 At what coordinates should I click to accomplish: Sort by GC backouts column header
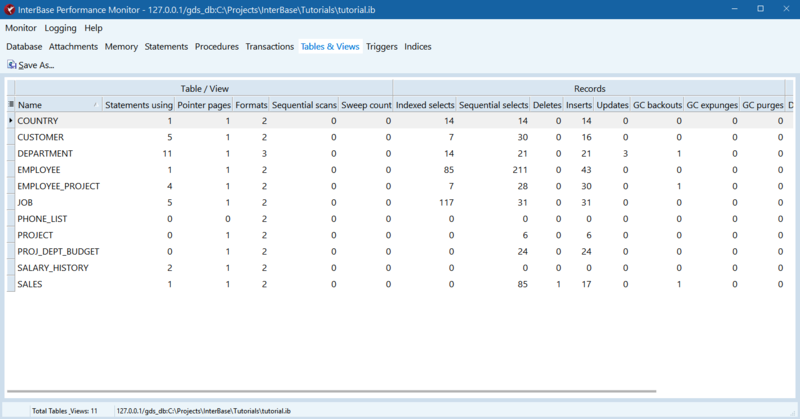pyautogui.click(x=657, y=105)
